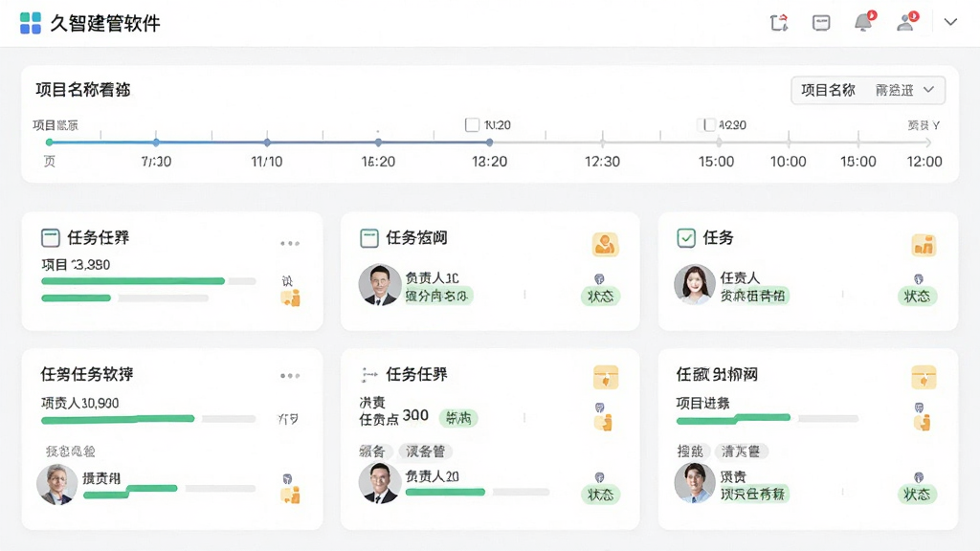Click the share/export icon in top bar
Screen dimensions: 980x551
tap(779, 23)
